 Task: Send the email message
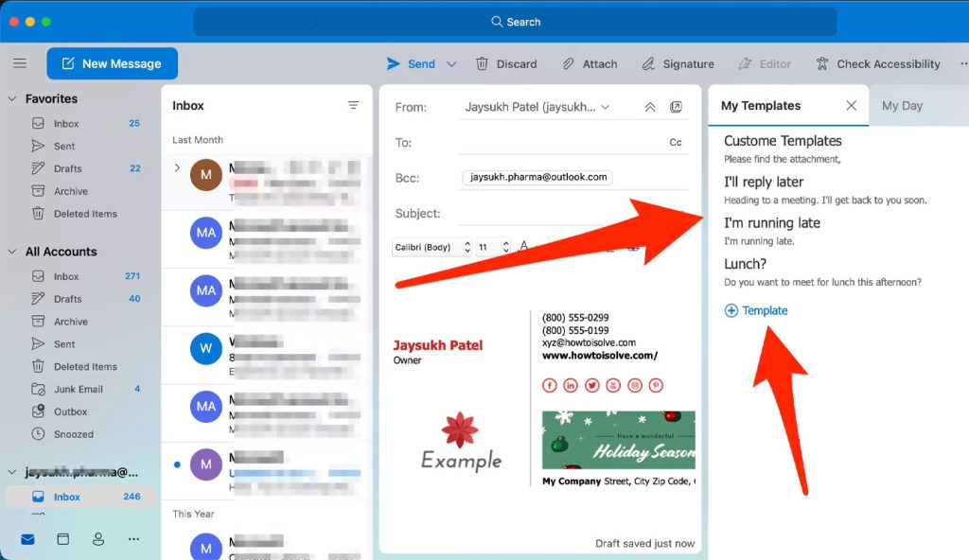click(x=414, y=63)
